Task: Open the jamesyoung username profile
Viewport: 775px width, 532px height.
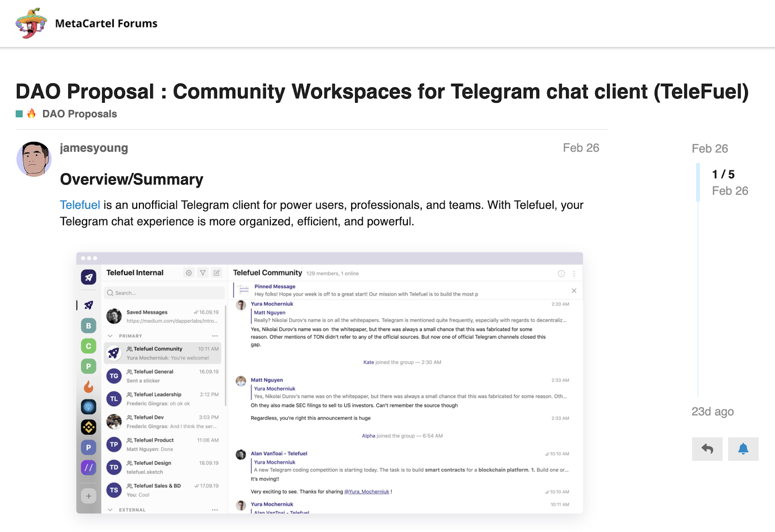Action: pos(94,148)
